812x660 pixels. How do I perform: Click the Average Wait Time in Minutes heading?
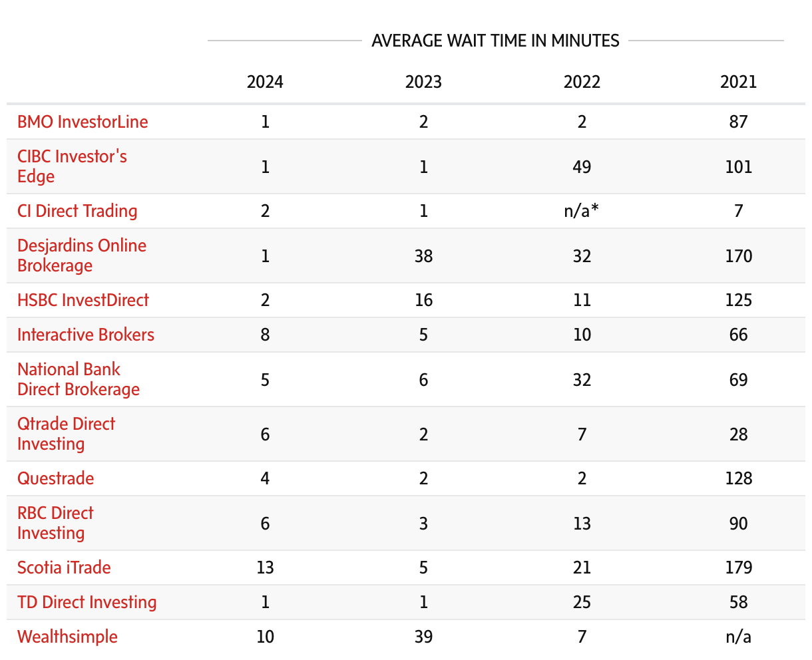(495, 41)
